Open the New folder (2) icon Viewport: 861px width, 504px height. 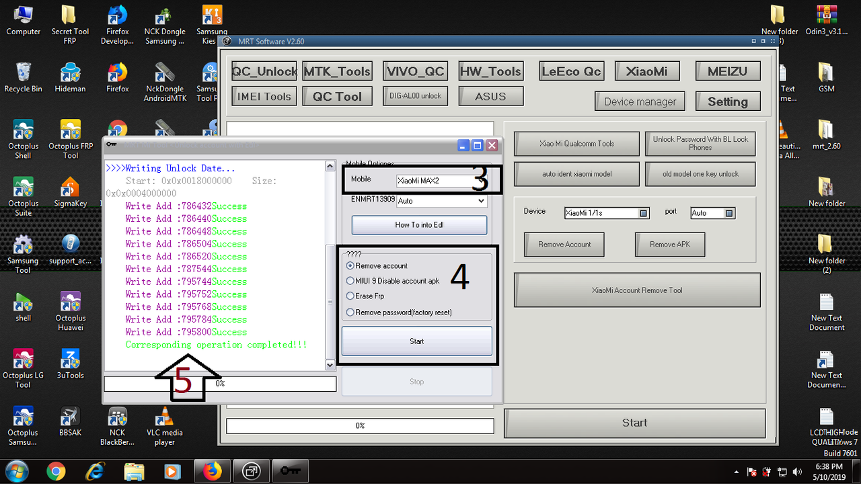[x=827, y=253]
